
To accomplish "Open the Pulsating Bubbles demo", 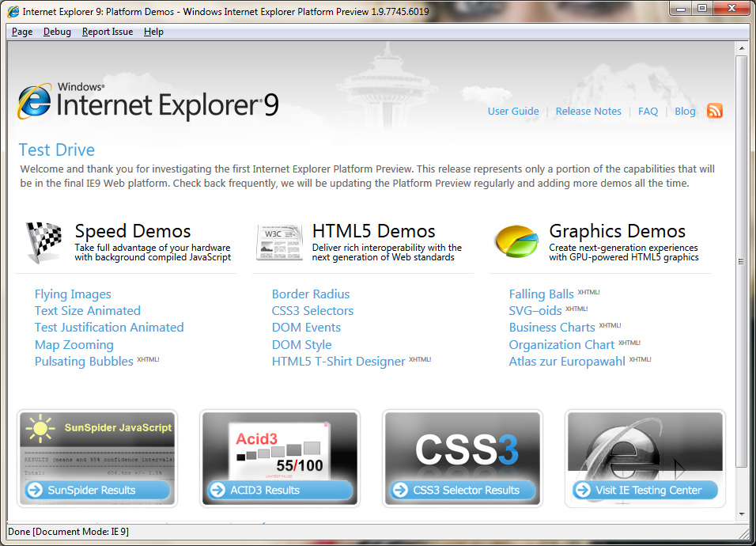I will (84, 362).
